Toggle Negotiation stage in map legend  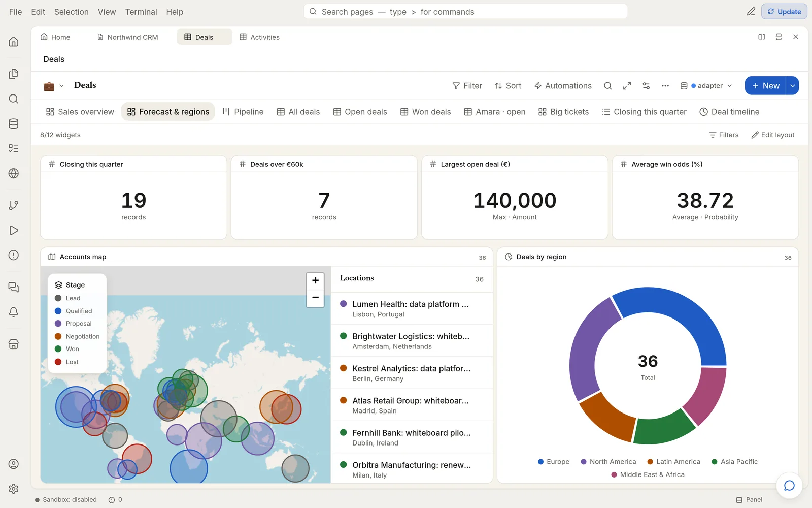click(77, 336)
